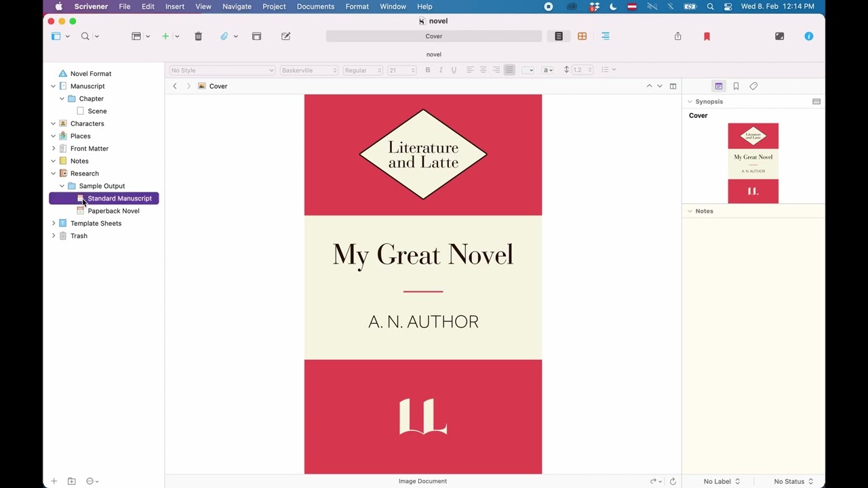Viewport: 868px width, 488px height.
Task: Click the cover thumbnail in Synopsis
Action: coord(753,163)
